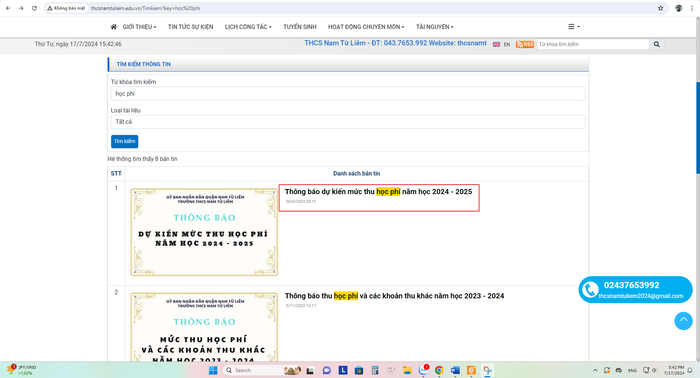Expand the HOẠT ĐỘNG CHUYÊN MÔN dropdown

click(366, 27)
